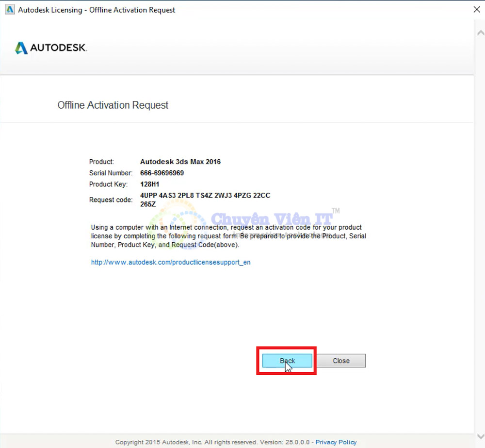Open the Autodesk product license support link
Screen dimensions: 485x448
(171, 262)
